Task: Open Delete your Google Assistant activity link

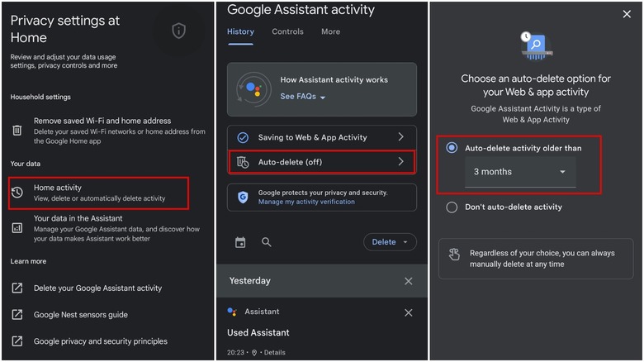Action: [97, 288]
